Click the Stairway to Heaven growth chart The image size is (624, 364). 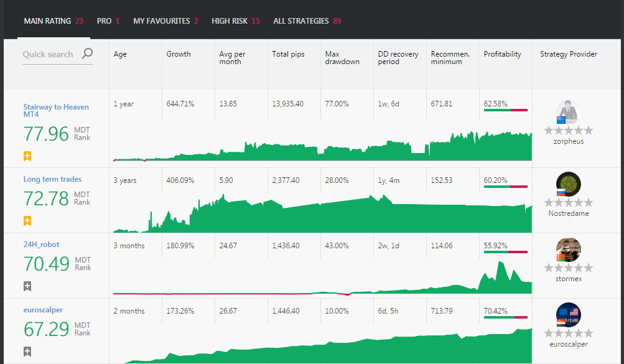point(322,146)
